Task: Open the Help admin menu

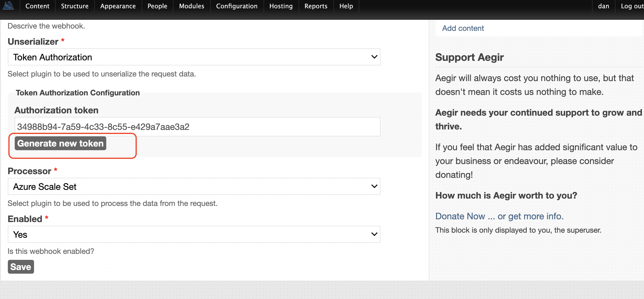Action: click(346, 6)
